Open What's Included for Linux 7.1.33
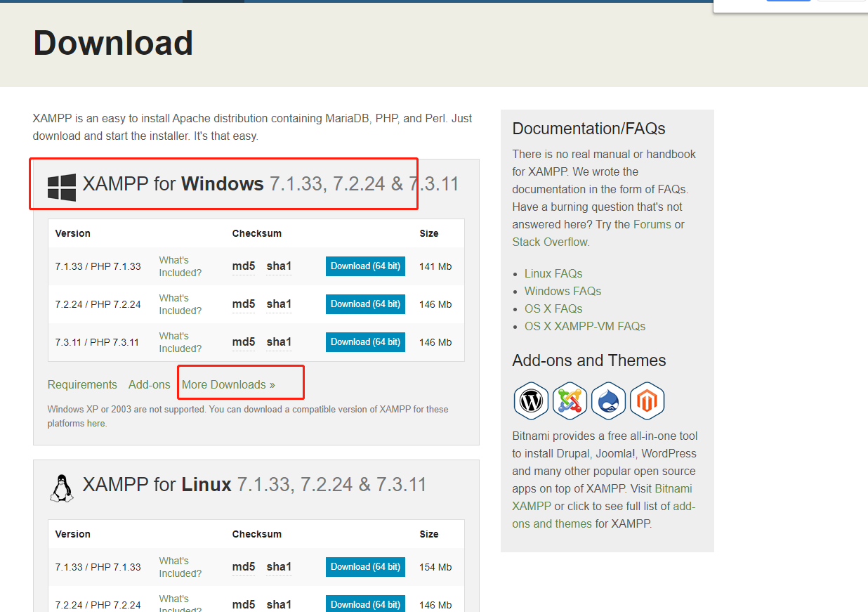The height and width of the screenshot is (612, 868). (180, 567)
